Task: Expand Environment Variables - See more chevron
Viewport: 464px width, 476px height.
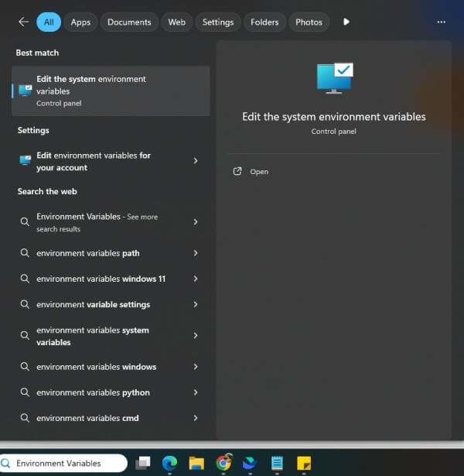Action: point(196,222)
